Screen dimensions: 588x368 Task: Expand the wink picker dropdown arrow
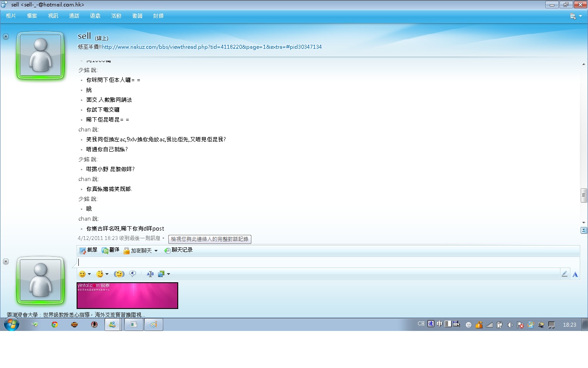(x=107, y=274)
